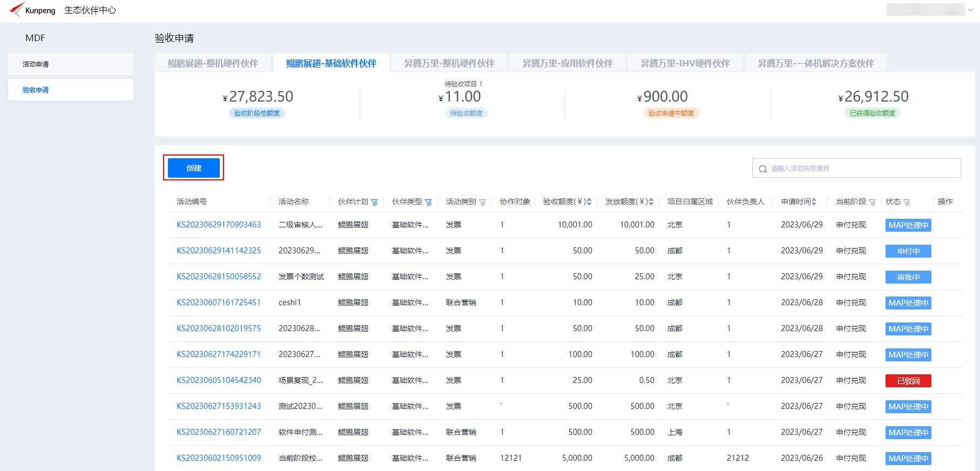Click 审批中 status badge
The width and height of the screenshot is (980, 471).
(908, 277)
